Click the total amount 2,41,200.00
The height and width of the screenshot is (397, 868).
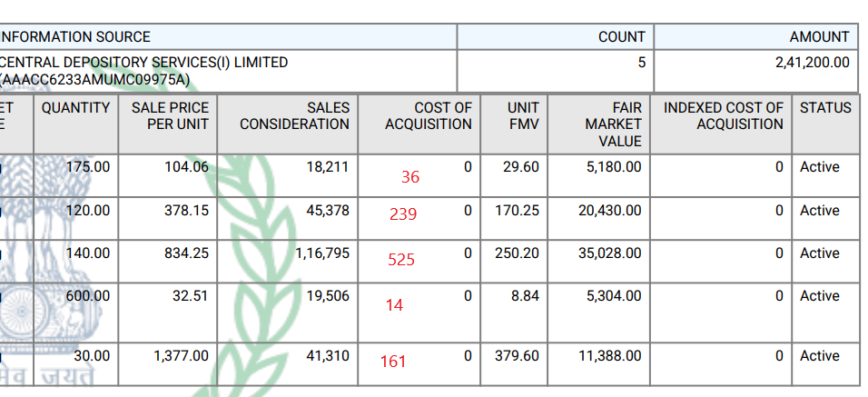pos(807,63)
